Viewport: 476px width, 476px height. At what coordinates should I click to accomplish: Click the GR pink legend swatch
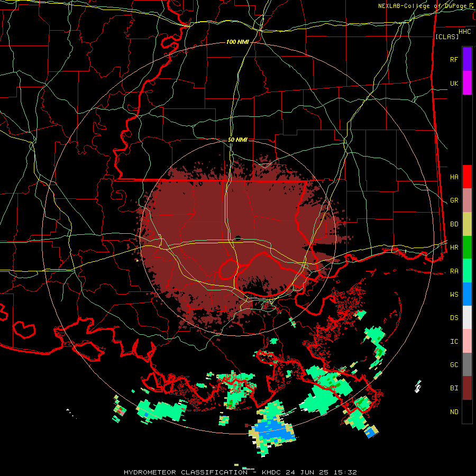click(x=467, y=200)
